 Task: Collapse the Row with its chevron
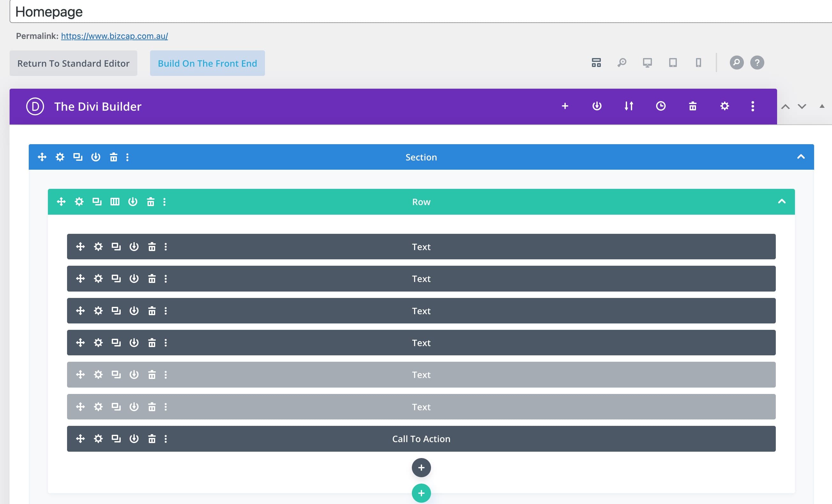[782, 201]
